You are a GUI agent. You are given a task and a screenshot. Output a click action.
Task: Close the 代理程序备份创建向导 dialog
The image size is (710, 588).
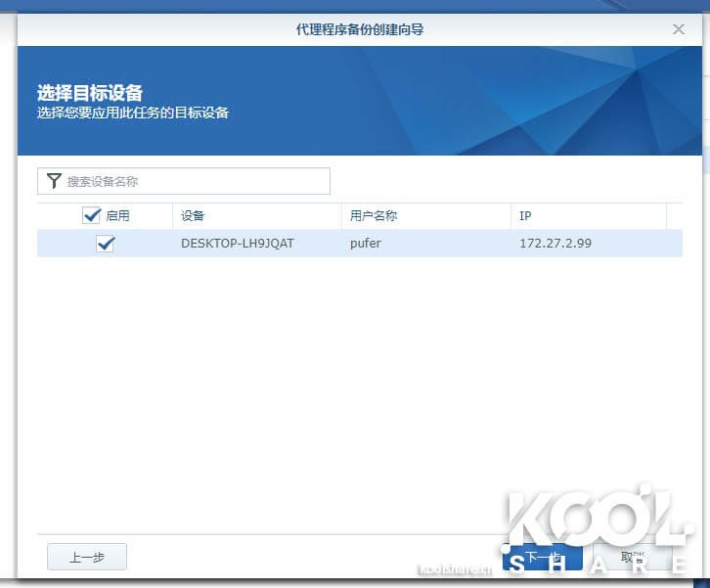[679, 29]
